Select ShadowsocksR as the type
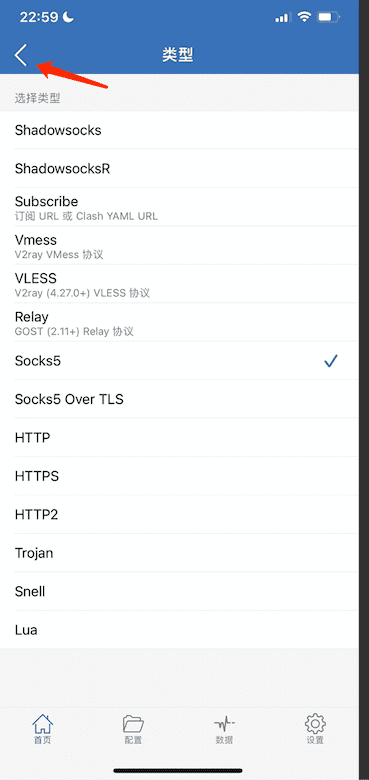369x780 pixels. click(179, 169)
